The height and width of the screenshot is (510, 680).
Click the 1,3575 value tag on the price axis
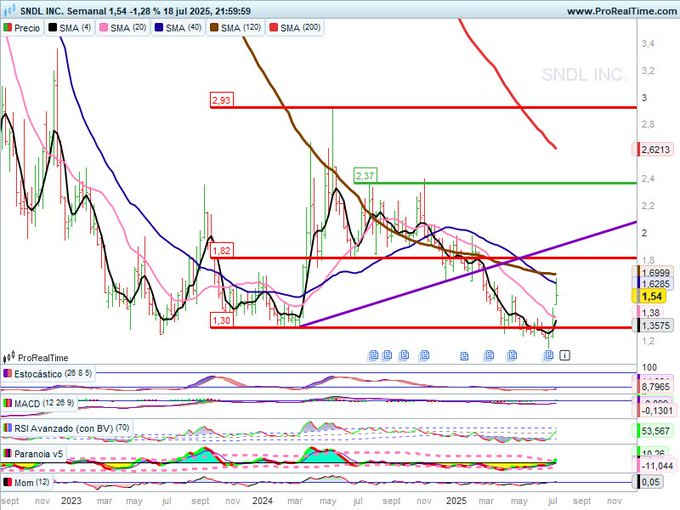[656, 326]
